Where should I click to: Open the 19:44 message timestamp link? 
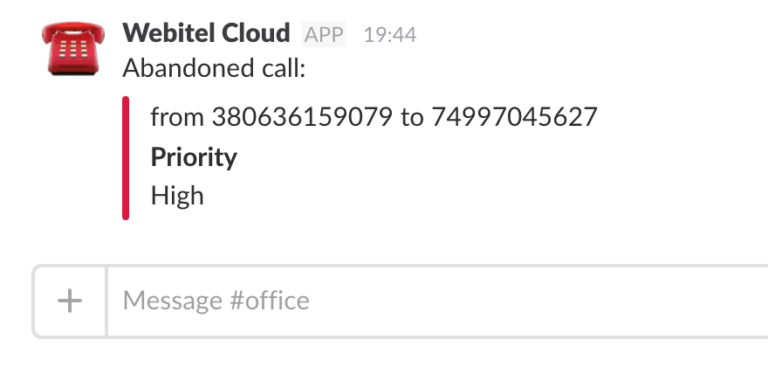point(390,35)
